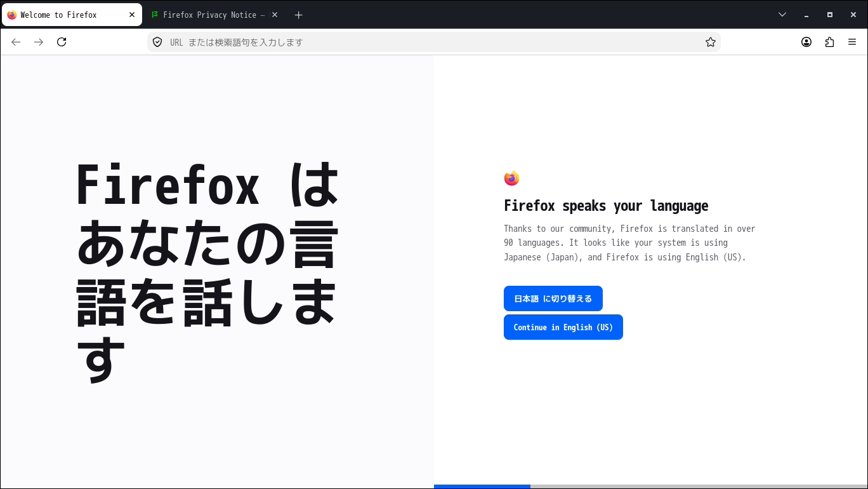This screenshot has height=489, width=868.
Task: Open a new tab with plus button
Action: click(x=299, y=15)
